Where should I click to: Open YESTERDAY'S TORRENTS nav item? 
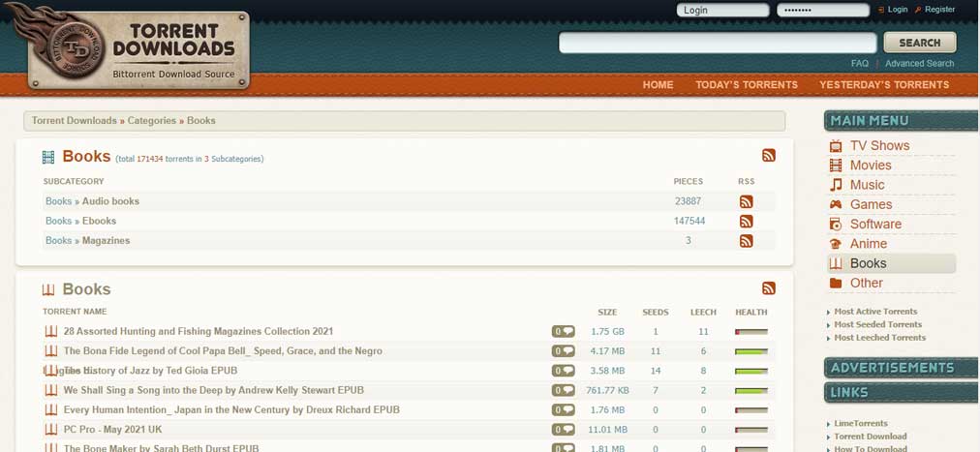[884, 85]
